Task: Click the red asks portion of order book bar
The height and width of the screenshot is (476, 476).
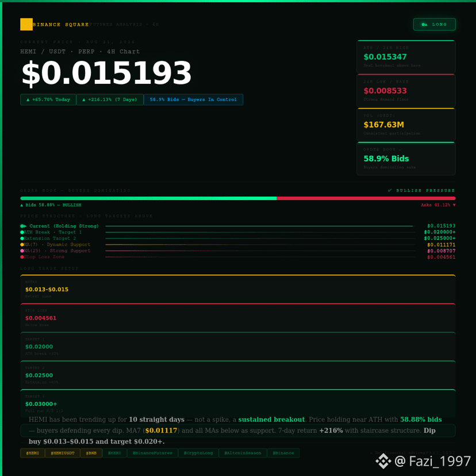Action: coord(366,198)
